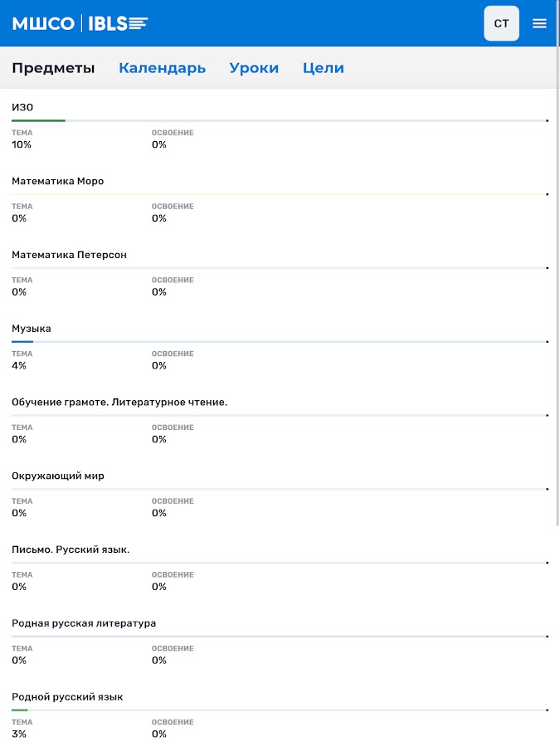This screenshot has height=747, width=560.
Task: Open the Календарь tab
Action: pos(162,68)
